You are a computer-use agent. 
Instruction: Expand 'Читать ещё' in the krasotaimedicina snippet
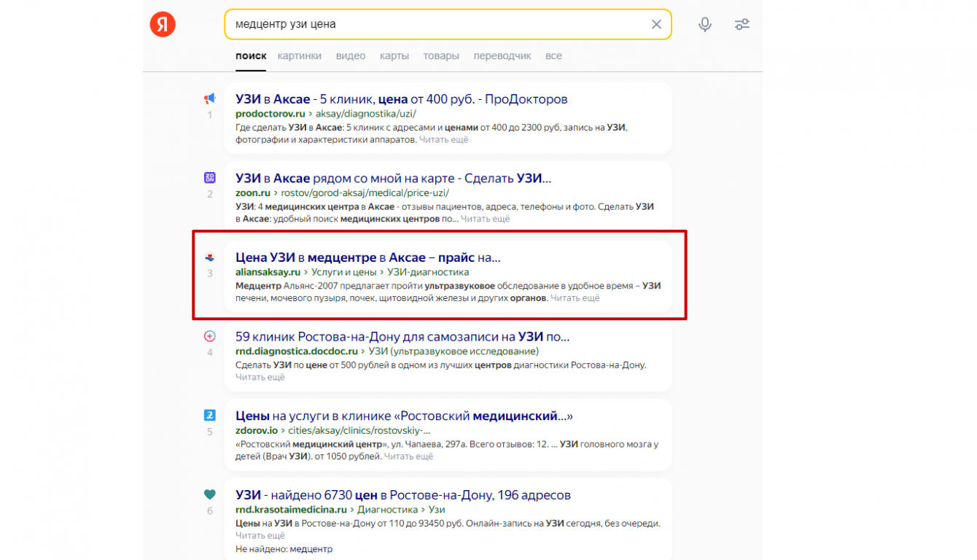coord(260,535)
